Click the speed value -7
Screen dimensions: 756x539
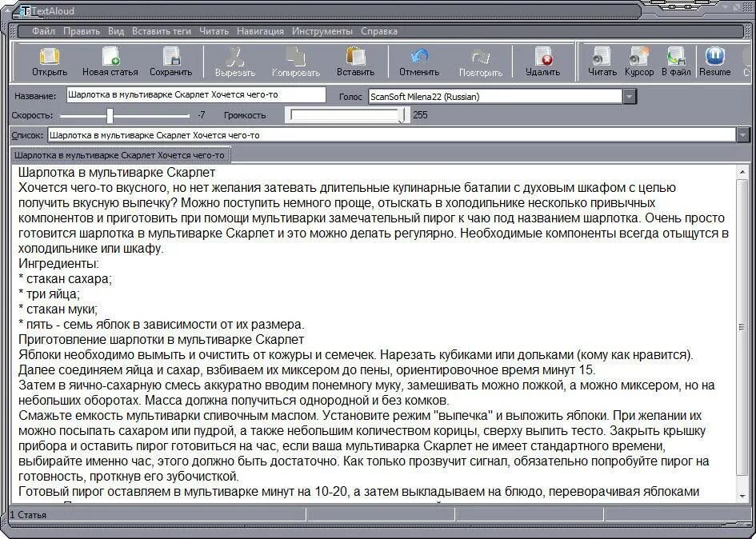[202, 115]
